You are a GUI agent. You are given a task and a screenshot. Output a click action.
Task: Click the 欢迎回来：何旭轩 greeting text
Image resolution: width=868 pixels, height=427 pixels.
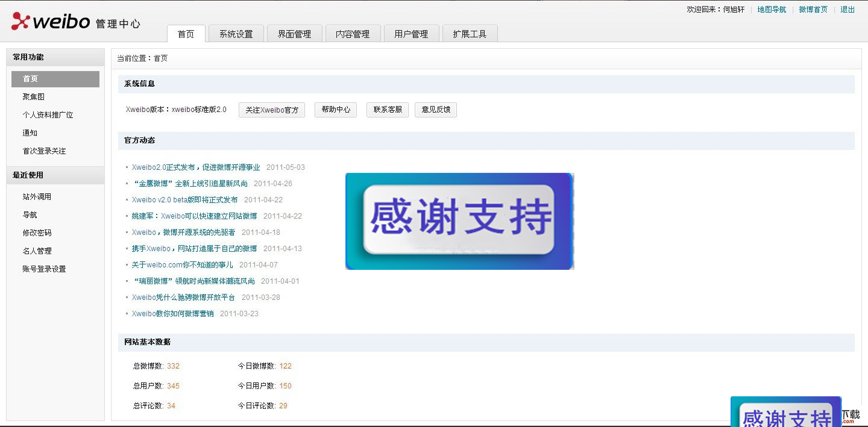(x=715, y=10)
